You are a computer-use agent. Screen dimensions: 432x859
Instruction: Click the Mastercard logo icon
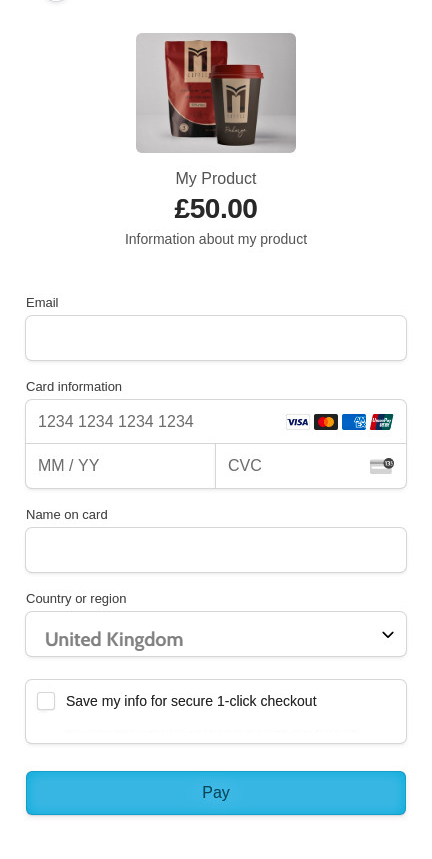coord(326,422)
